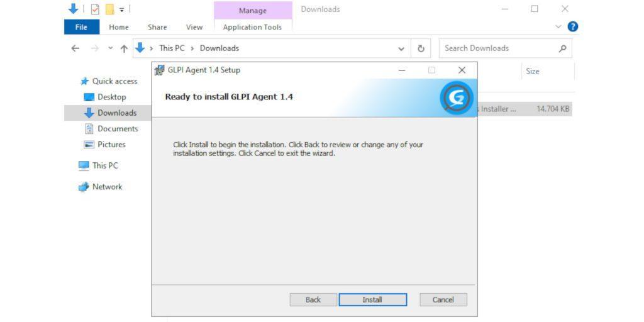Image resolution: width=644 pixels, height=322 pixels.
Task: Click the back arrow in Explorer
Action: pyautogui.click(x=75, y=48)
